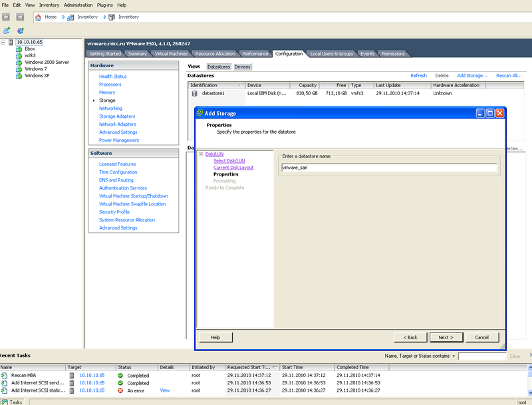Switch to the Summary tab

pyautogui.click(x=138, y=54)
